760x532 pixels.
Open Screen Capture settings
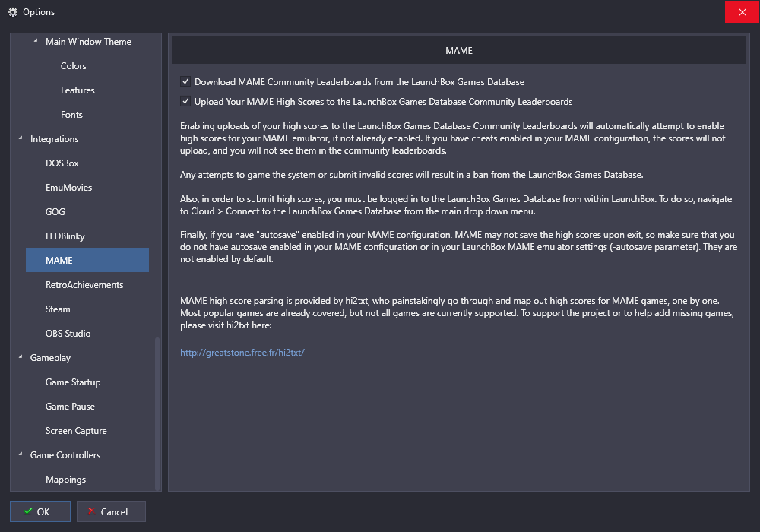point(76,431)
